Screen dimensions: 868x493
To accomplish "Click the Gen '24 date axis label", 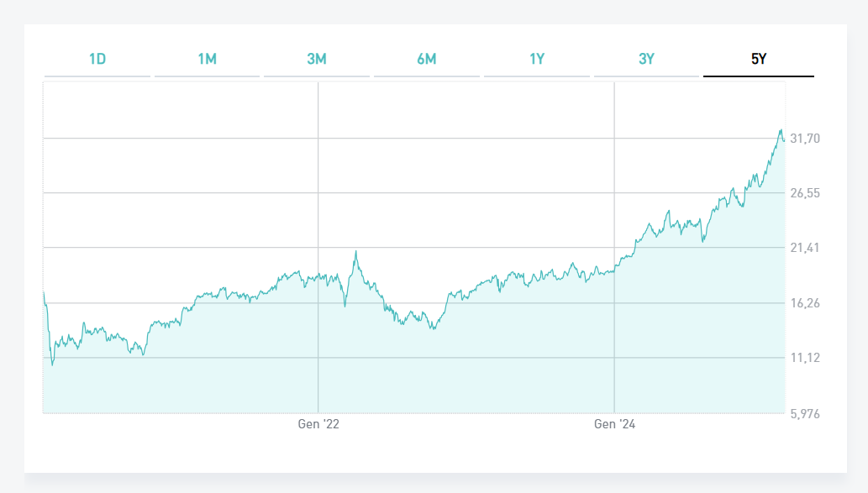I will pyautogui.click(x=615, y=425).
